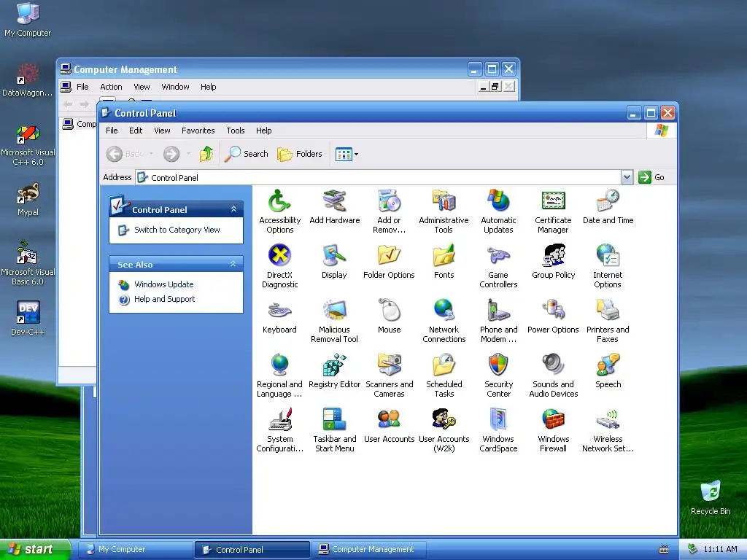Open the Tools menu
The image size is (747, 560).
[x=236, y=131]
